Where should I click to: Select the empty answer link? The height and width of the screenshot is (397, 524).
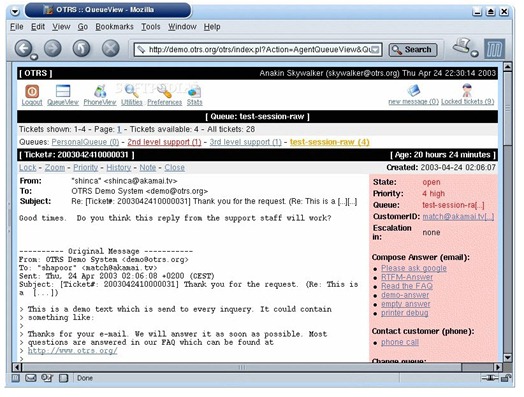tap(406, 304)
